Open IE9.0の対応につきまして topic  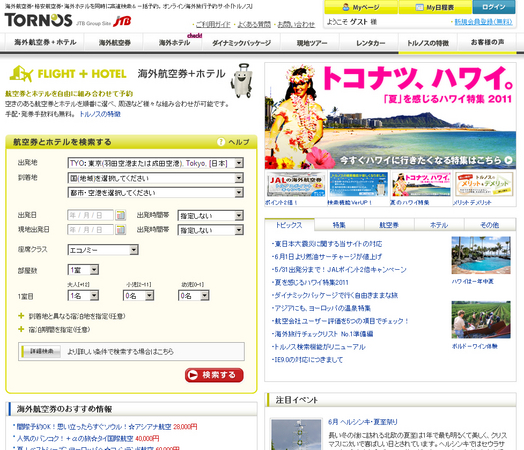308,360
